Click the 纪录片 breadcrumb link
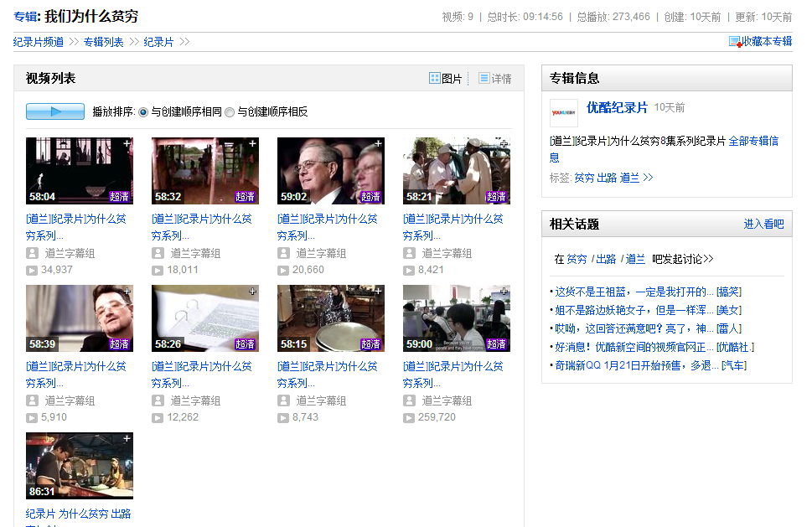The height and width of the screenshot is (527, 812). (x=158, y=42)
